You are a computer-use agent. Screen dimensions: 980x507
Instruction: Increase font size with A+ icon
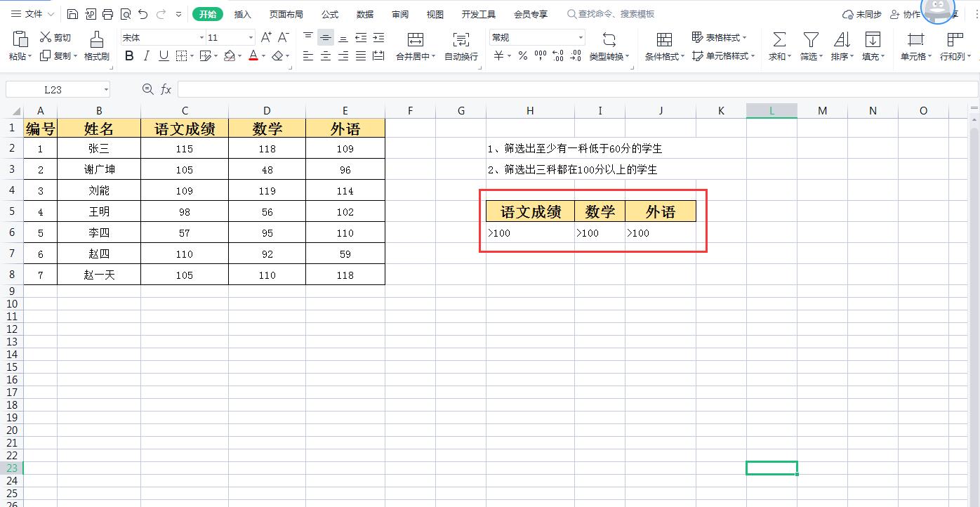pyautogui.click(x=266, y=37)
